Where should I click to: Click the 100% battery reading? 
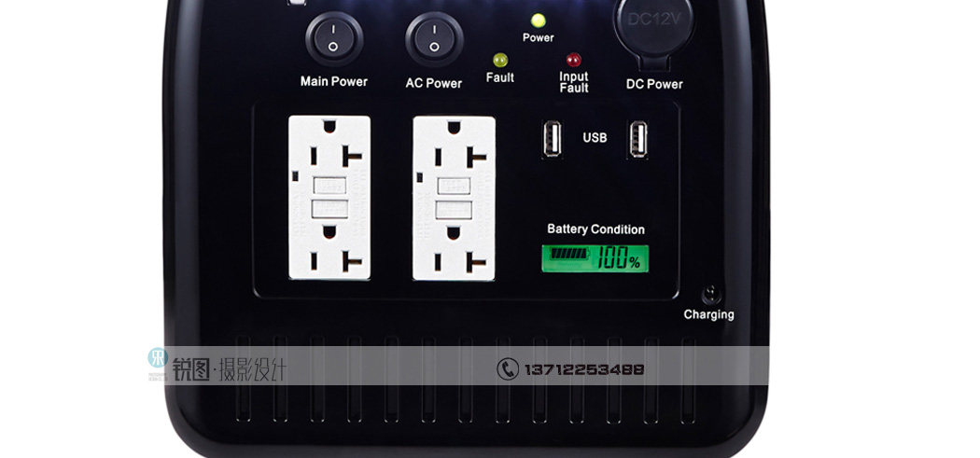coord(619,258)
